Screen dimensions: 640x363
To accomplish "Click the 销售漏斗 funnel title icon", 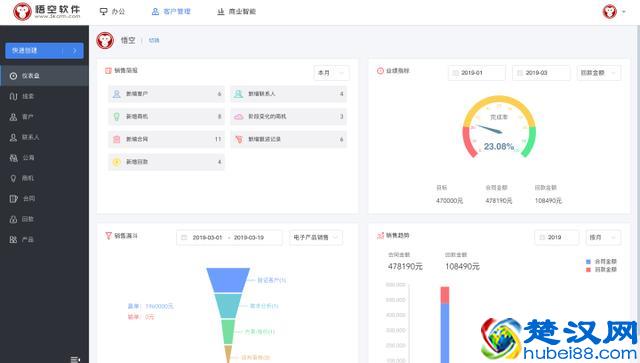I will pos(108,236).
